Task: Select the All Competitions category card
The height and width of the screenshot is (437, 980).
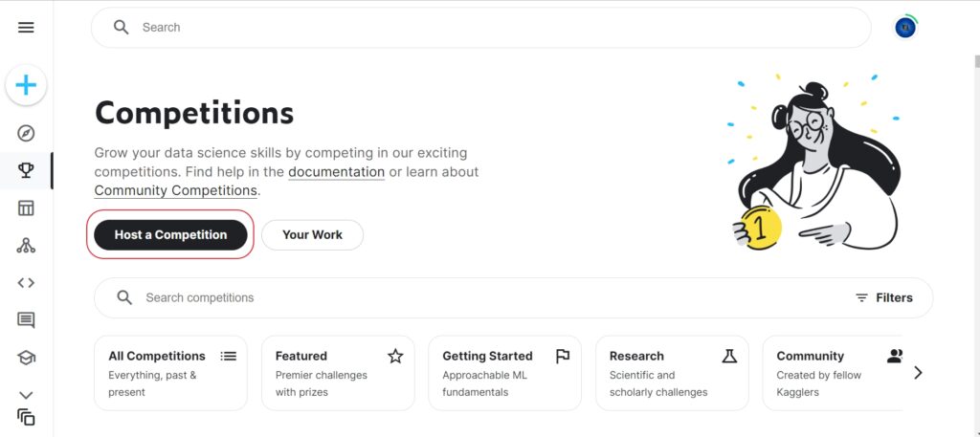Action: click(x=171, y=373)
